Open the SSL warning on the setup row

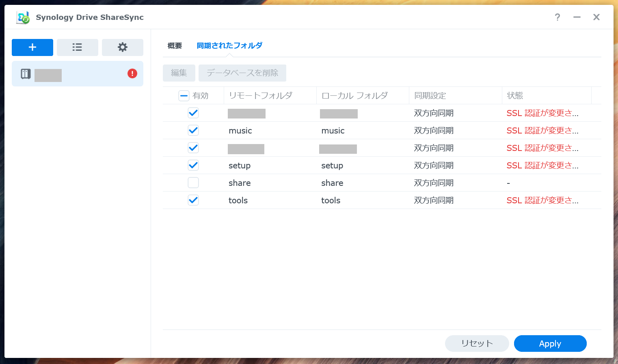[x=542, y=165]
